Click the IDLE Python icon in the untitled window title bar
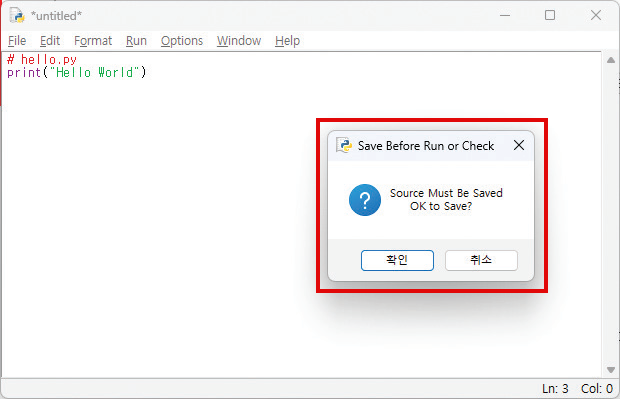Image resolution: width=620 pixels, height=399 pixels. click(17, 15)
